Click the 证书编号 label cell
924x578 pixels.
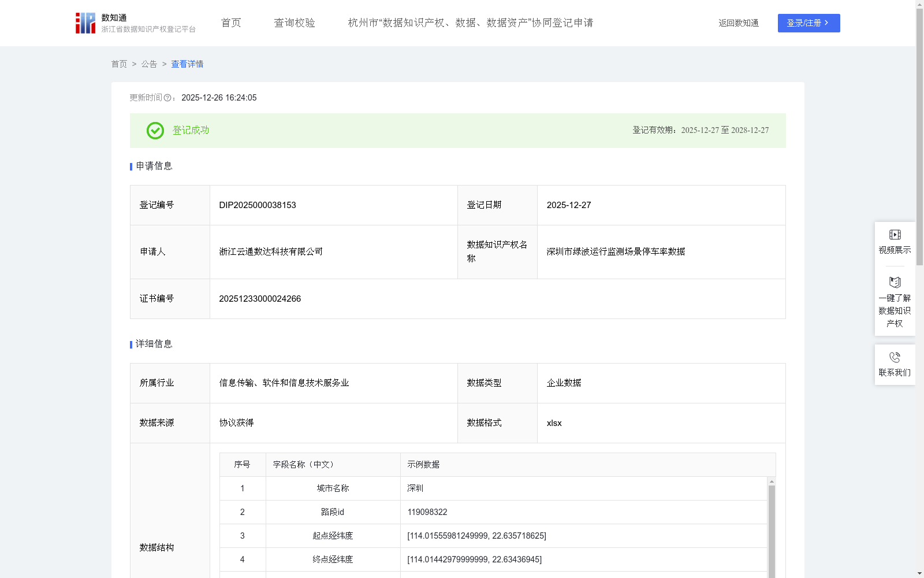pyautogui.click(x=170, y=299)
